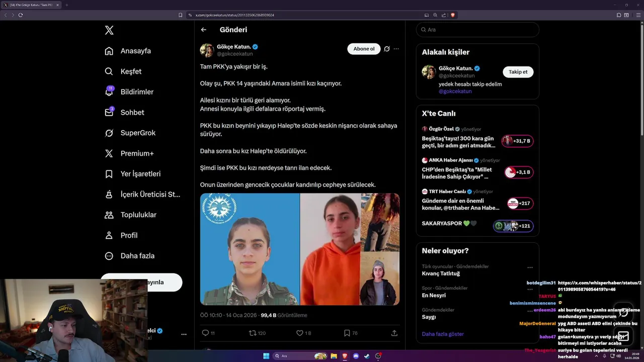Open İçerik Üreticisi Stüdyosu item
The width and height of the screenshot is (644, 362).
142,194
